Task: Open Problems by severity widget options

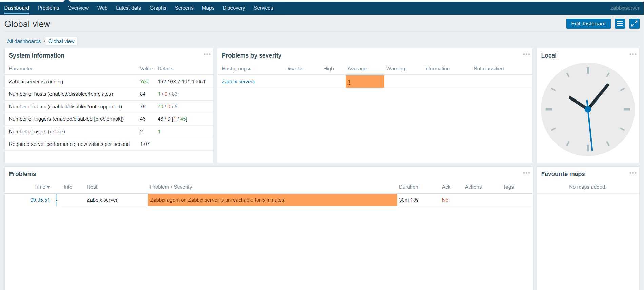Action: [x=526, y=54]
